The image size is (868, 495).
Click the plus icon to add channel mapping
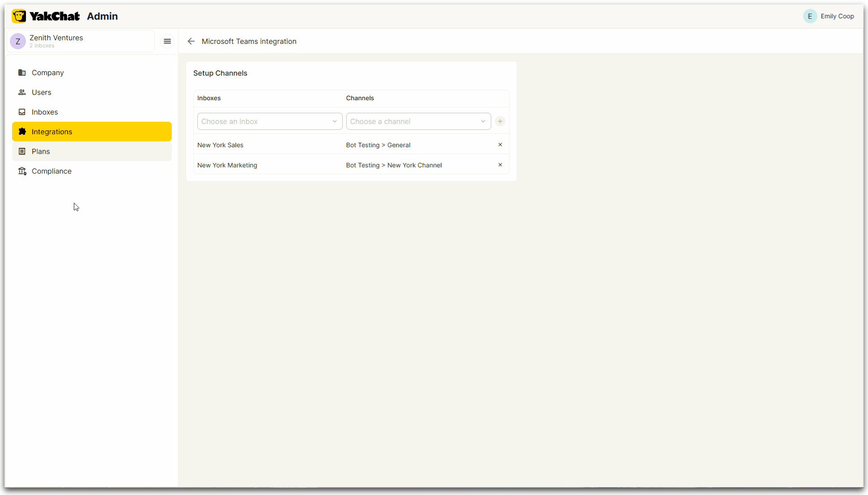click(500, 121)
